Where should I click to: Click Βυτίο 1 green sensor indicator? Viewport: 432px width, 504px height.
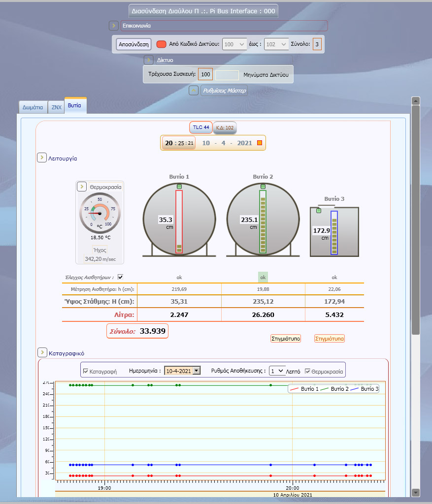pos(179,187)
